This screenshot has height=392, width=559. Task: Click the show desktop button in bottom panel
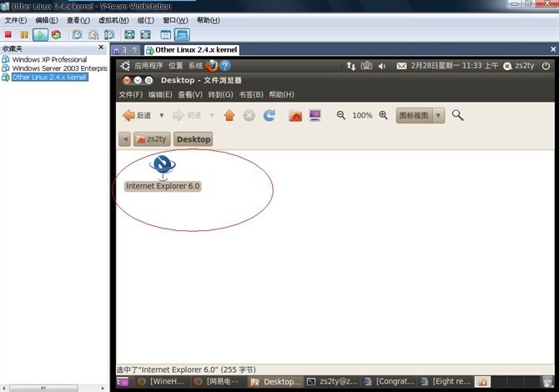[122, 382]
